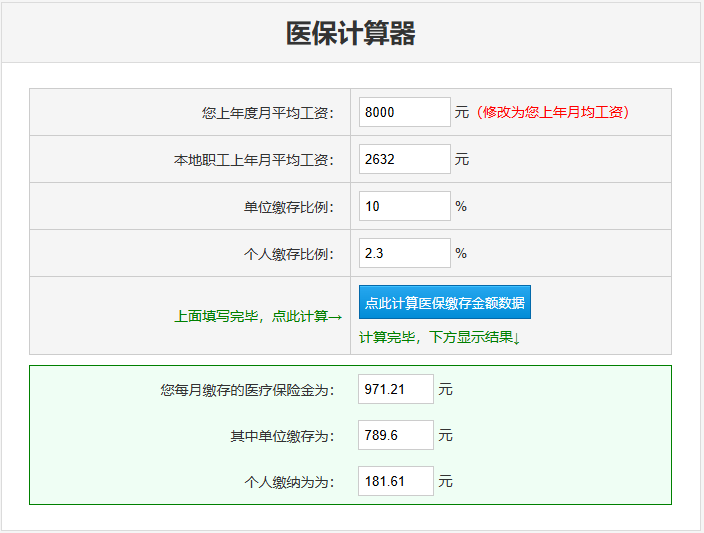This screenshot has height=533, width=704.
Task: Select the employer contribution result 789.6
Action: coord(395,435)
